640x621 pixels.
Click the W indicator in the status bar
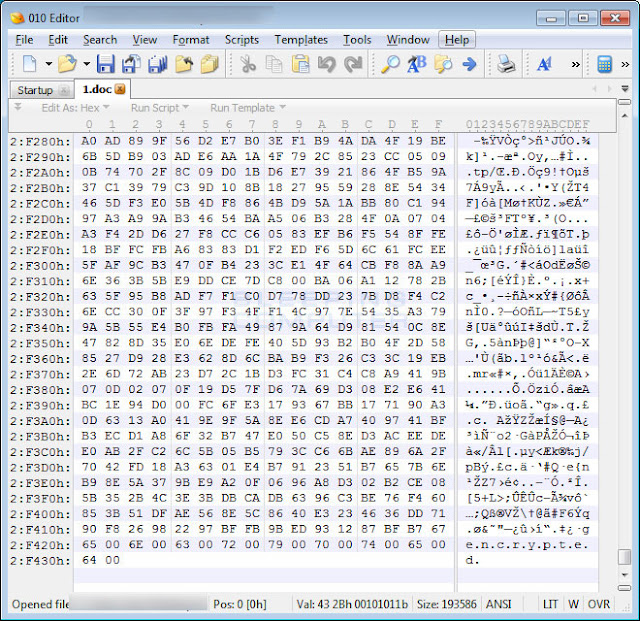[x=573, y=604]
